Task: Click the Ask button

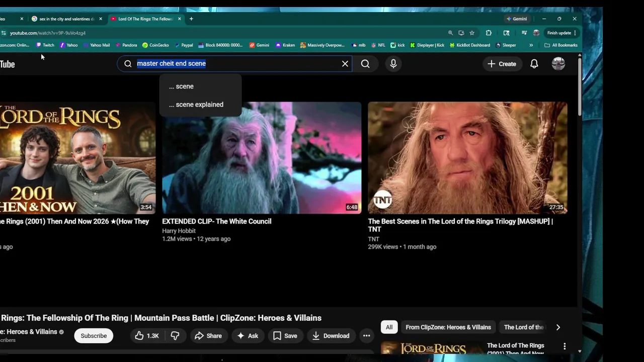Action: click(248, 336)
